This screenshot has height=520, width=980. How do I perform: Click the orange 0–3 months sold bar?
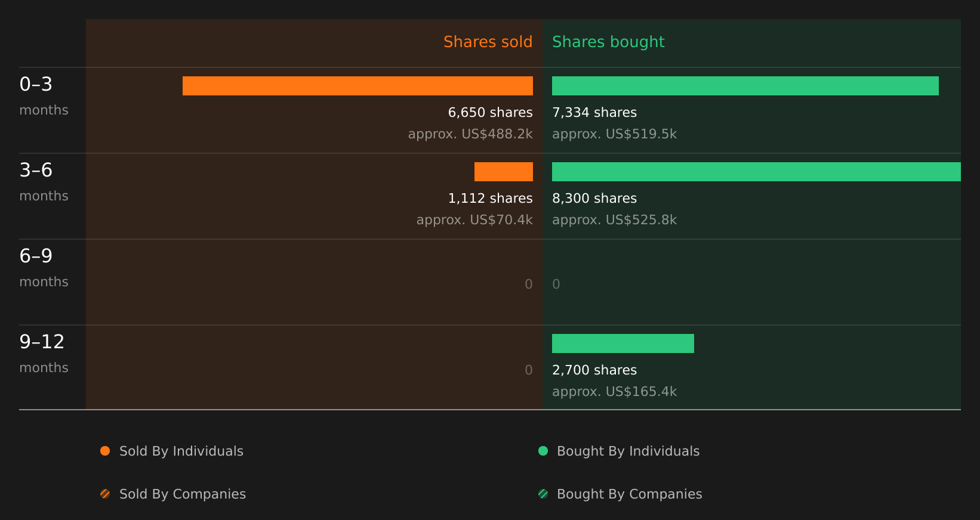pos(358,86)
